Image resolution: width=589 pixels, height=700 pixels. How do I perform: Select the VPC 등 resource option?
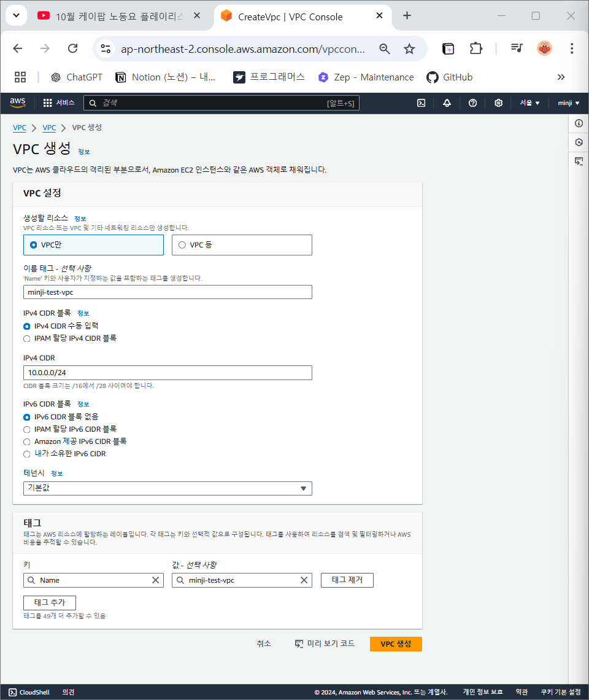pos(242,245)
